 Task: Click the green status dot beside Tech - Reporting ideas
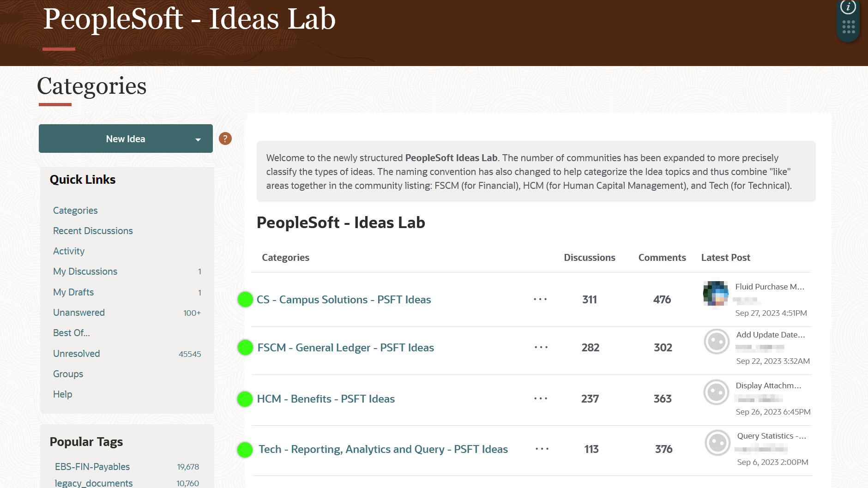245,449
